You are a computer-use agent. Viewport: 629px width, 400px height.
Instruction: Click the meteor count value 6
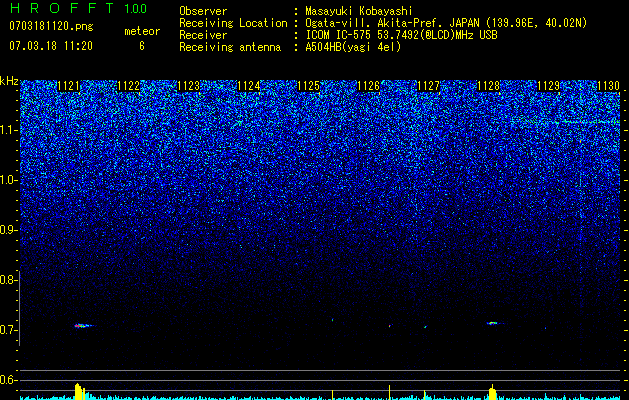coord(142,46)
